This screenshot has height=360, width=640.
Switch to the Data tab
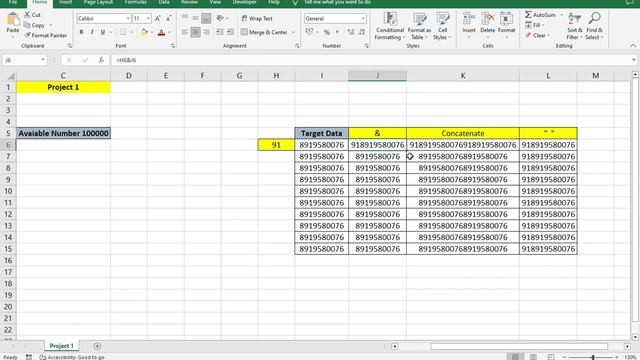coord(164,2)
